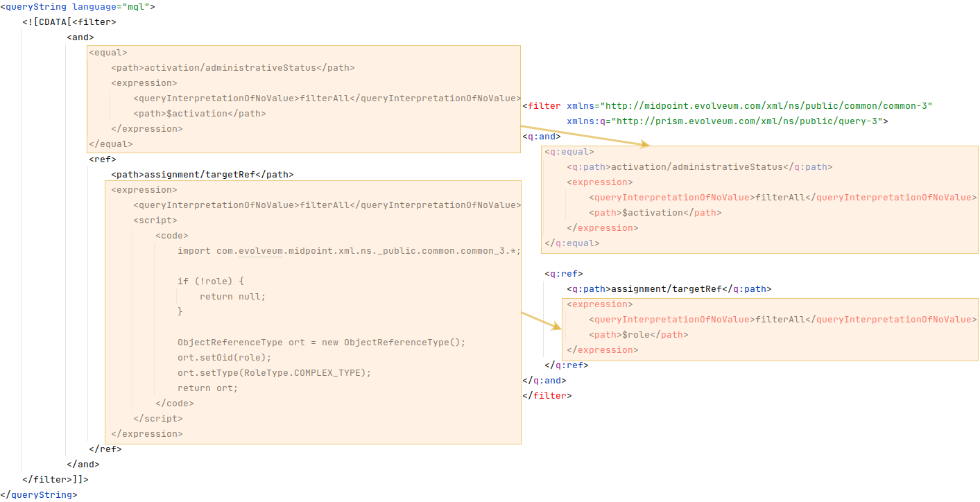Click the "return ort;" line
This screenshot has height=502, width=980.
pos(207,388)
